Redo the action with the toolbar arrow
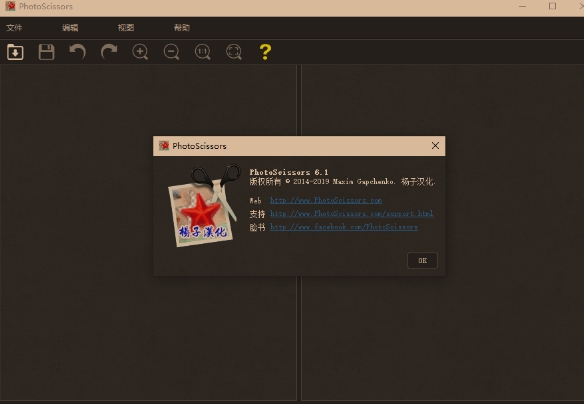 pos(109,52)
